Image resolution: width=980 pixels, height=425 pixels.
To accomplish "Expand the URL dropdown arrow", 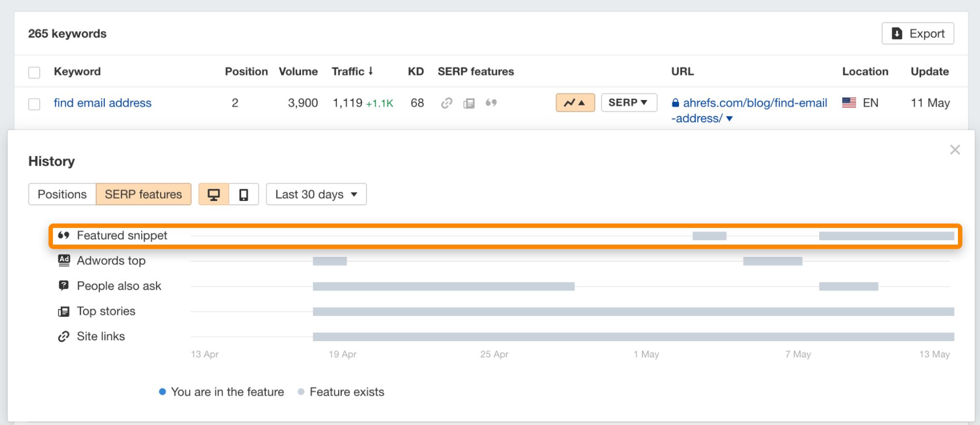I will (729, 119).
